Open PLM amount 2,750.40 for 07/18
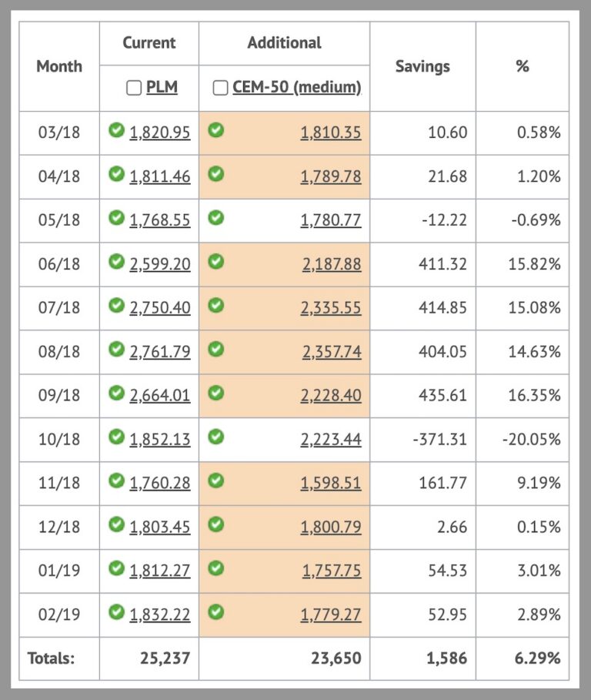The width and height of the screenshot is (591, 700). click(160, 307)
